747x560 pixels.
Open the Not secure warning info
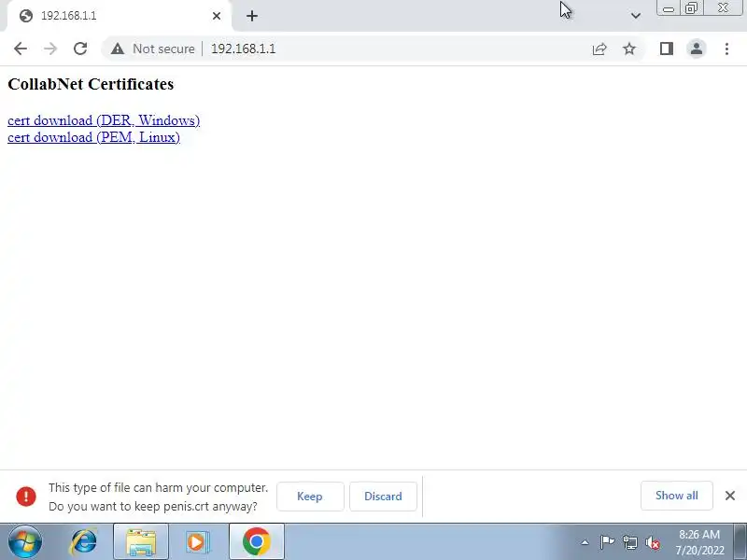click(153, 49)
